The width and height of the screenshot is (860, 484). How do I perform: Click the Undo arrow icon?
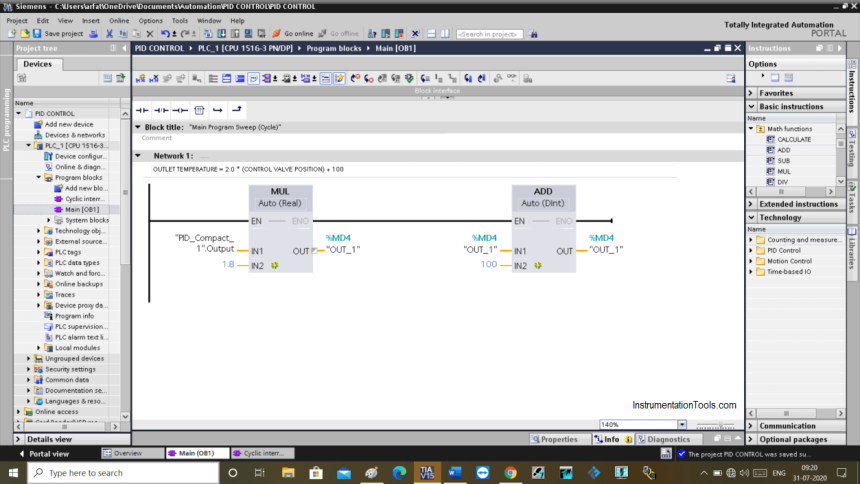click(165, 33)
